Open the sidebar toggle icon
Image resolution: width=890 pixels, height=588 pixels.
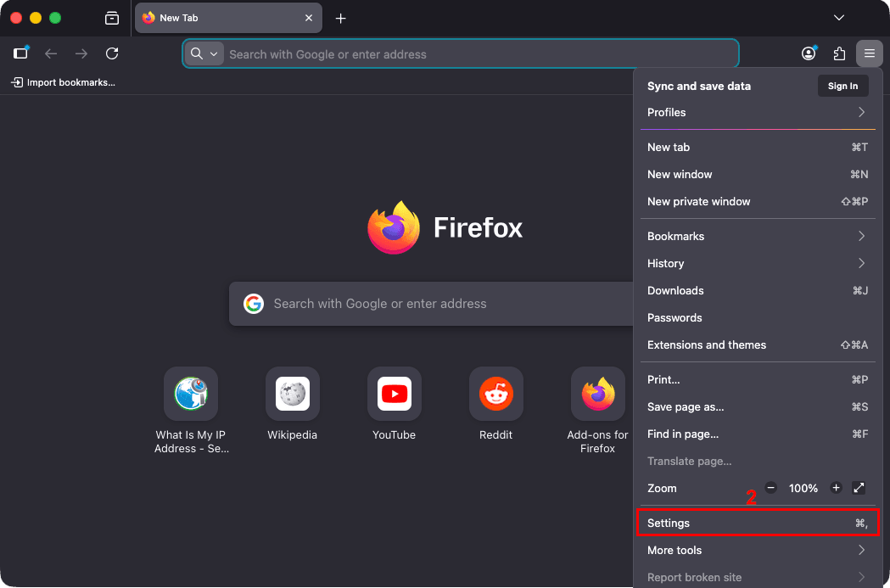pyautogui.click(x=21, y=54)
